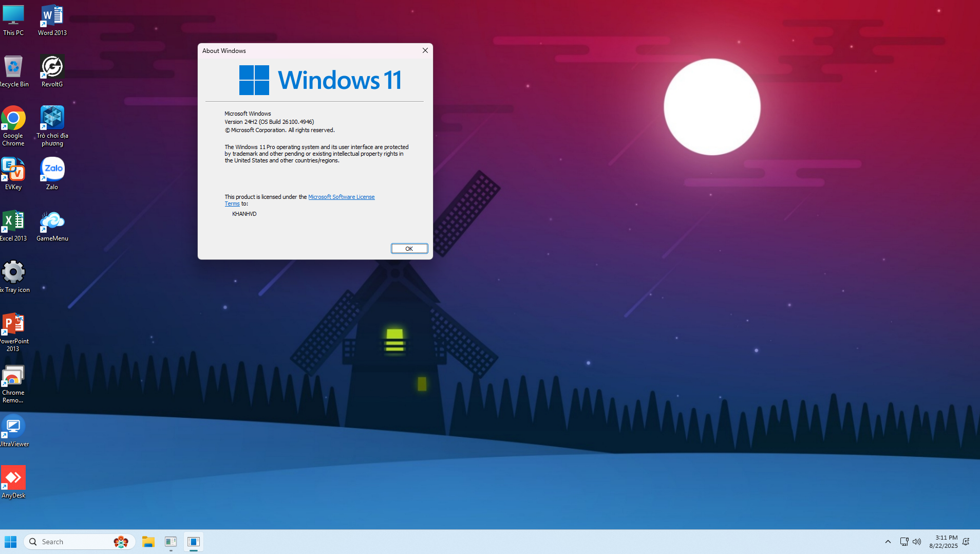Select the Zalo desktop icon
980x554 pixels.
52,174
